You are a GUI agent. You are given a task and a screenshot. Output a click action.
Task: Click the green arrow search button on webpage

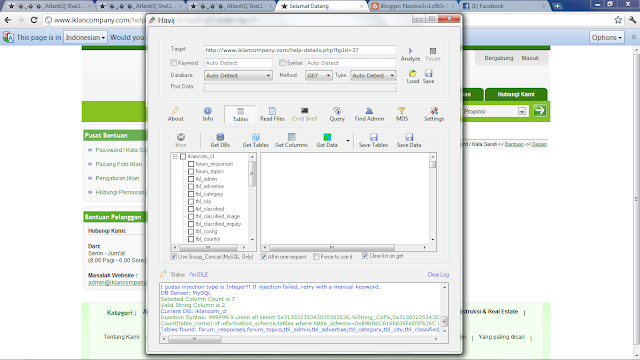pyautogui.click(x=540, y=111)
